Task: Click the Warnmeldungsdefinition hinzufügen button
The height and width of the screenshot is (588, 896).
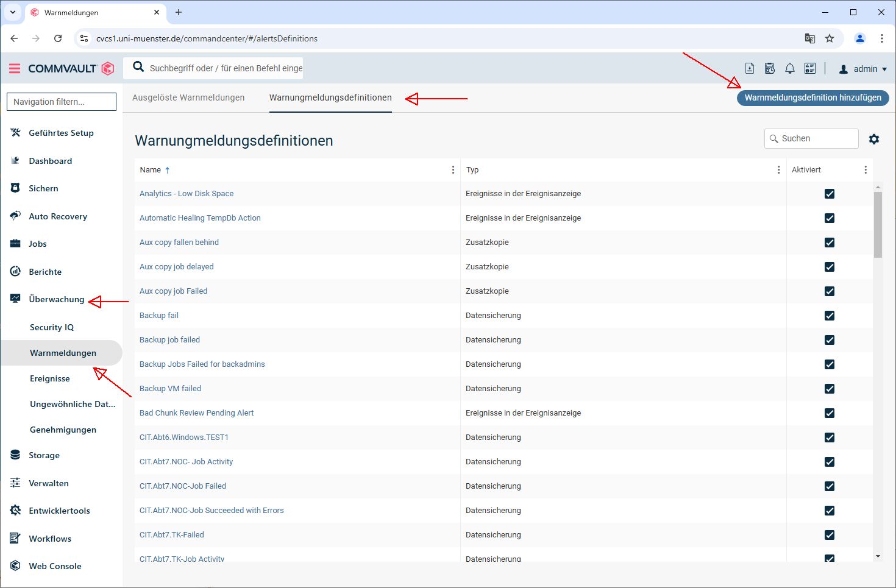Action: tap(812, 97)
